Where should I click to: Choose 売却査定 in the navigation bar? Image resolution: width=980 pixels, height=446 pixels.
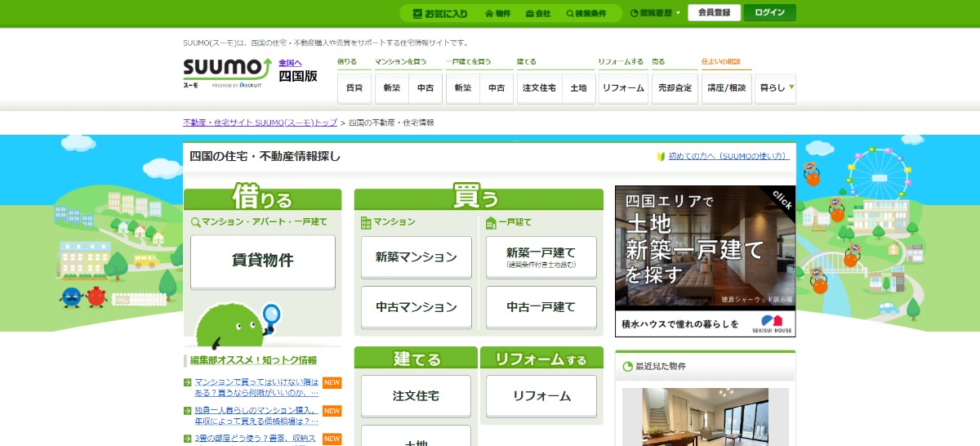[x=674, y=88]
